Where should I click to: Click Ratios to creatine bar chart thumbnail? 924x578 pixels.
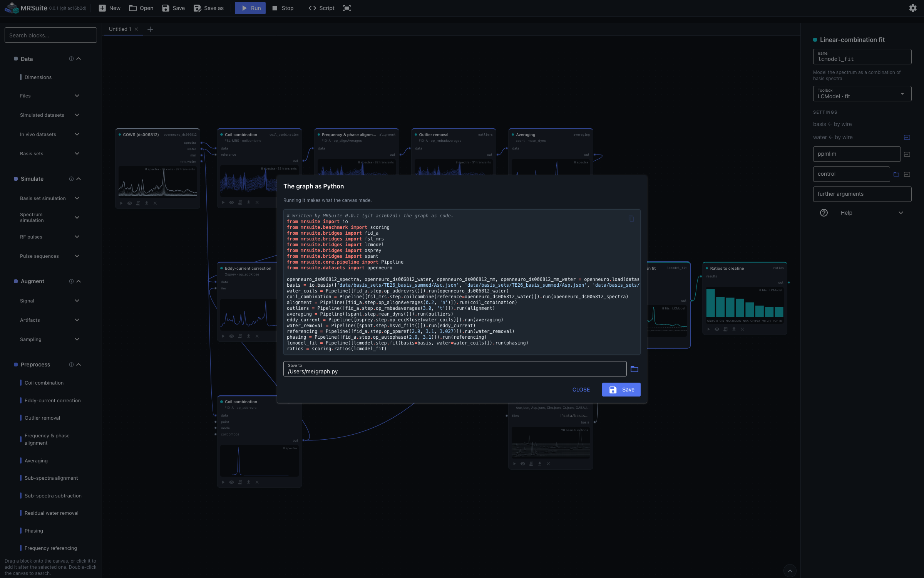tap(745, 305)
